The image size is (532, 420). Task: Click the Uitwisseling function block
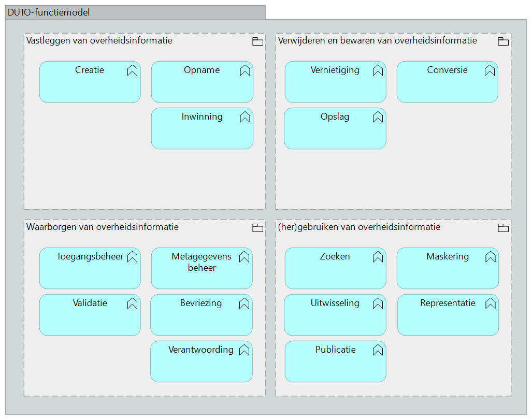tap(335, 315)
